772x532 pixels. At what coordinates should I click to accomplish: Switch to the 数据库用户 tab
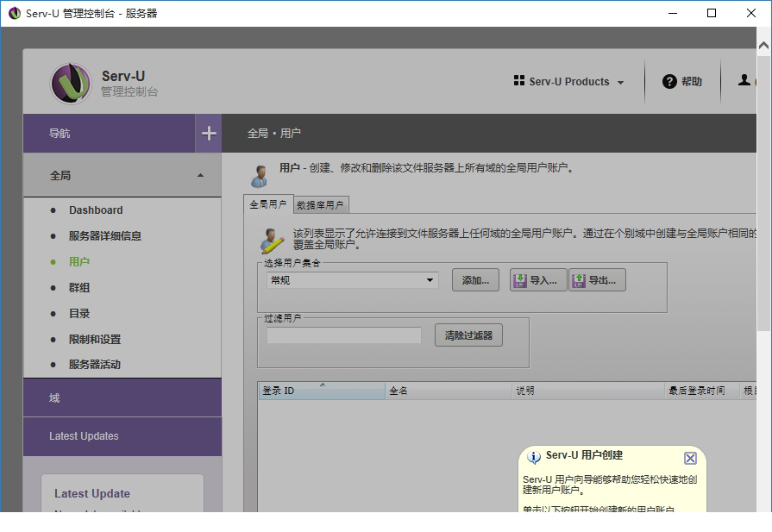(x=321, y=204)
